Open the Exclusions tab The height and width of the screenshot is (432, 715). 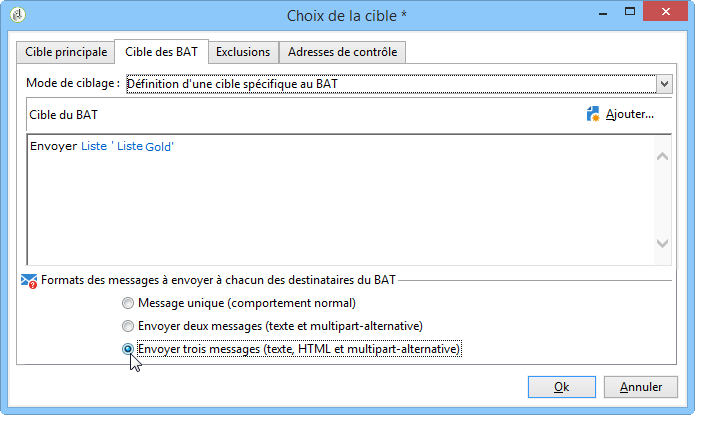click(243, 52)
